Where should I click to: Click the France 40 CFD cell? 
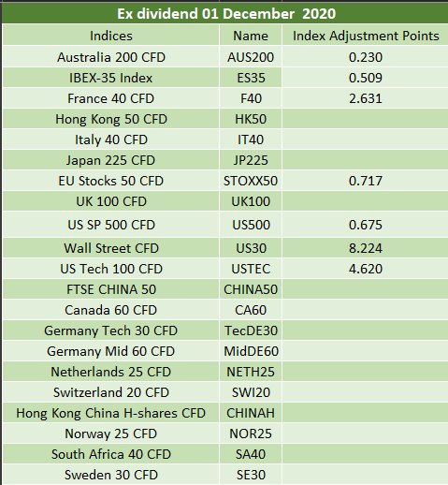click(111, 98)
